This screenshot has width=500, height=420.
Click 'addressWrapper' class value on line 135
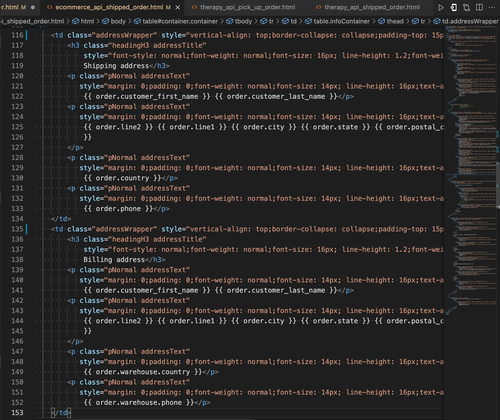(124, 229)
